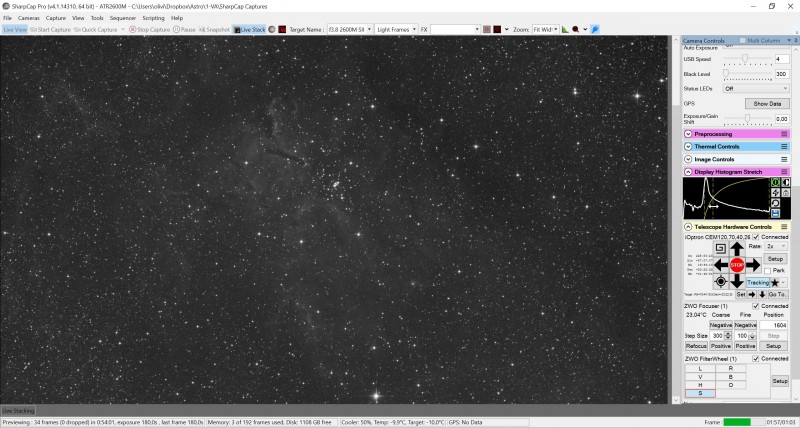Collapse the Telescope Hardware Controls section
This screenshot has width=800, height=428.
[688, 226]
